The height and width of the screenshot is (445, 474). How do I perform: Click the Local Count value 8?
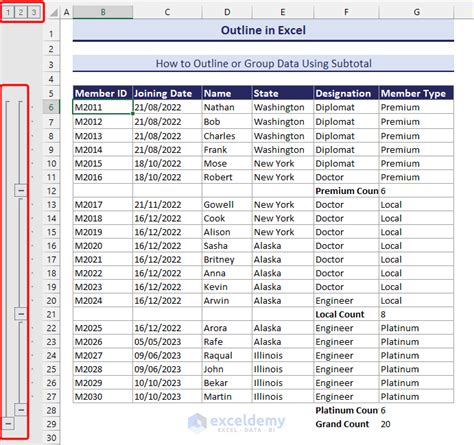coord(416,314)
